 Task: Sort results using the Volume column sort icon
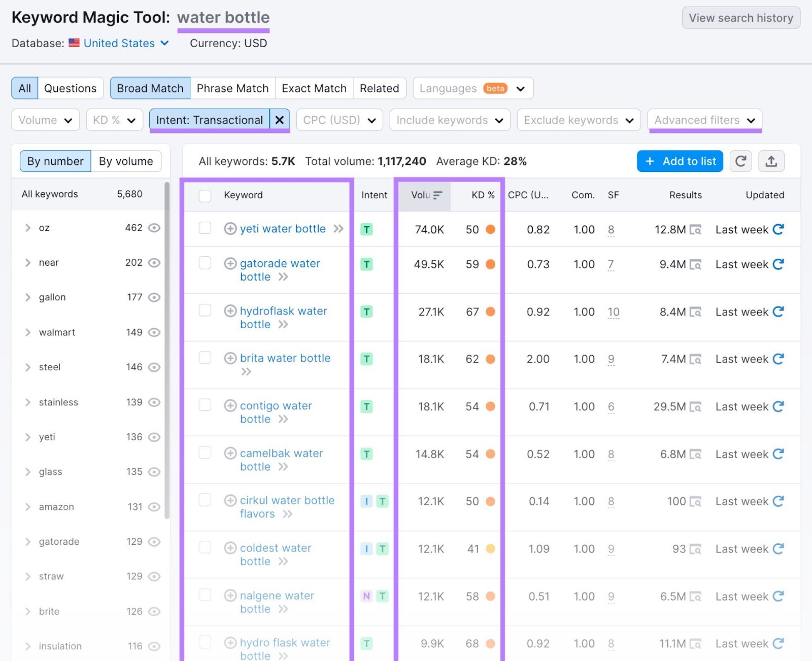pos(437,195)
